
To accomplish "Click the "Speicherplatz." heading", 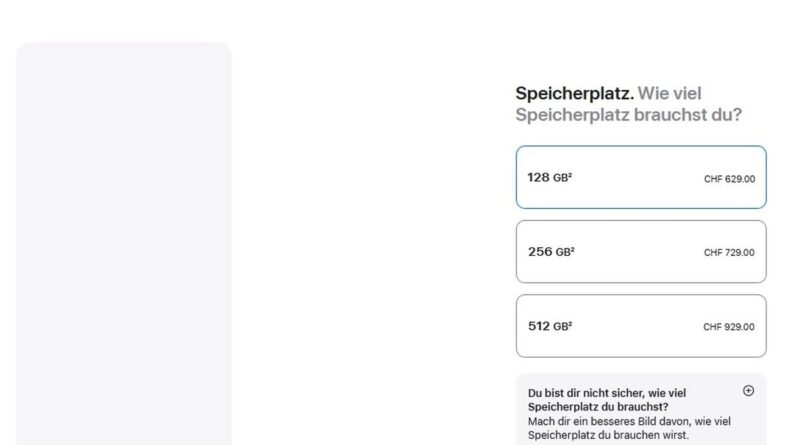I will tap(574, 94).
